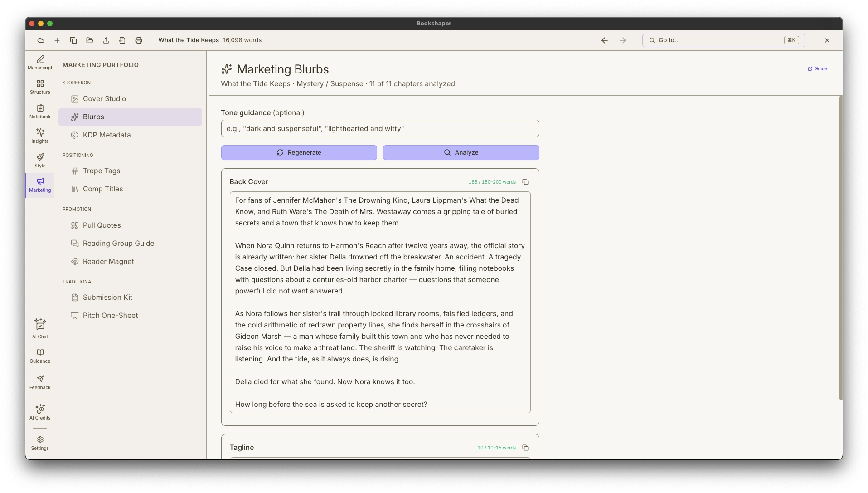The height and width of the screenshot is (493, 868).
Task: Click the duplicate copy icon in toolbar
Action: [x=73, y=40]
